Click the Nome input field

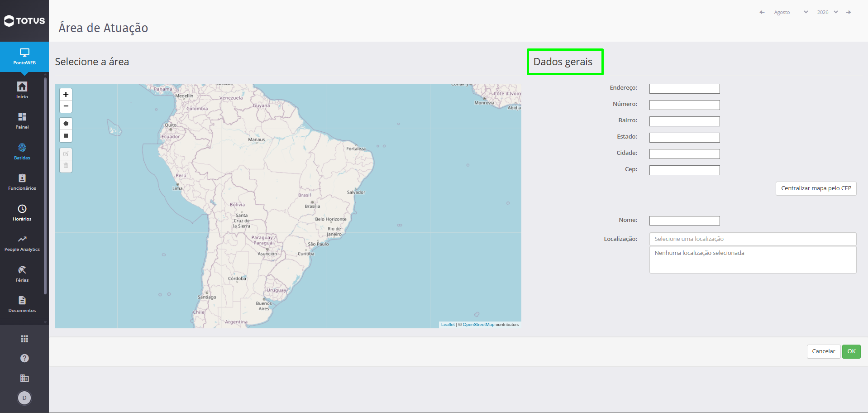(684, 221)
